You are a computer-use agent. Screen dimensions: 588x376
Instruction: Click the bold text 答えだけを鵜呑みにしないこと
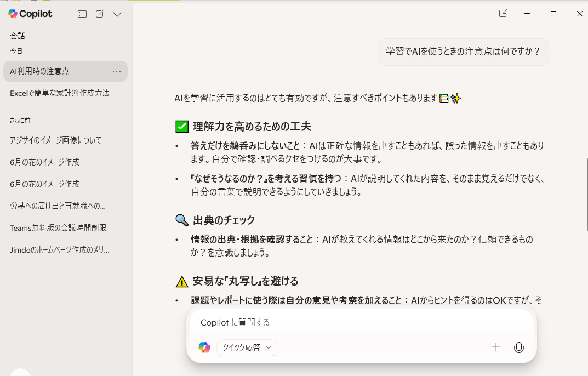point(246,146)
